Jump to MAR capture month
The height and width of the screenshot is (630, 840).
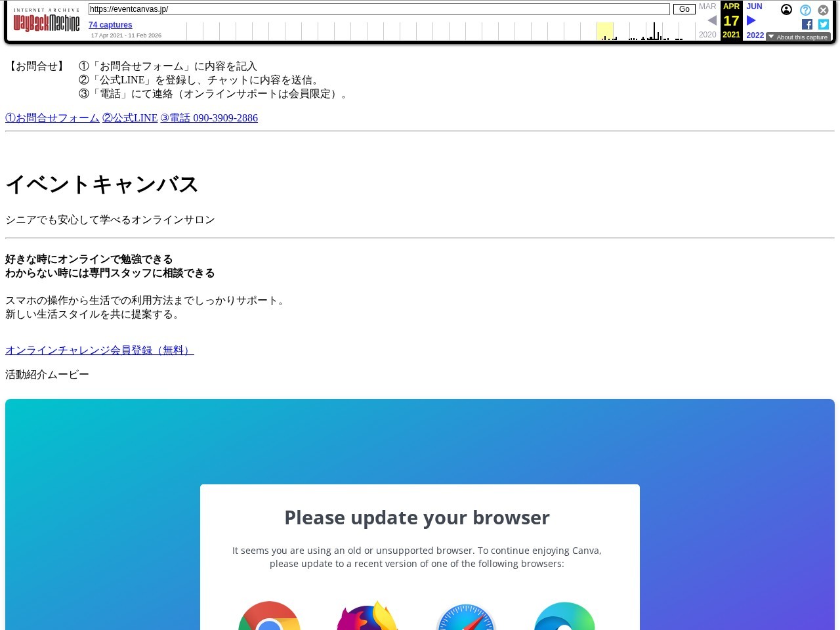[x=707, y=7]
